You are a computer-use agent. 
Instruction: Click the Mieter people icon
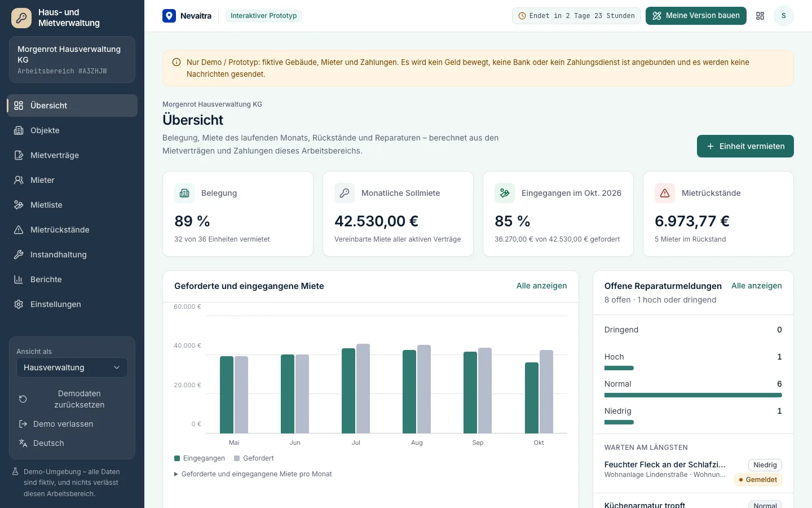[19, 180]
